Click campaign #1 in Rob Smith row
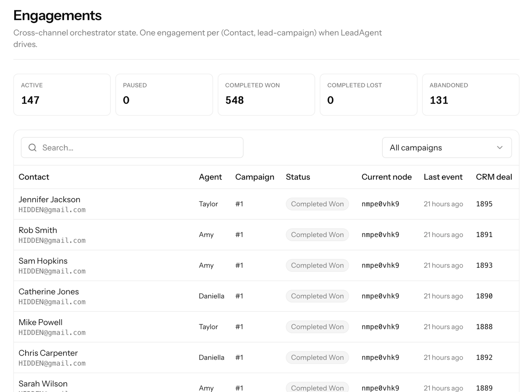532x392 pixels. (239, 235)
